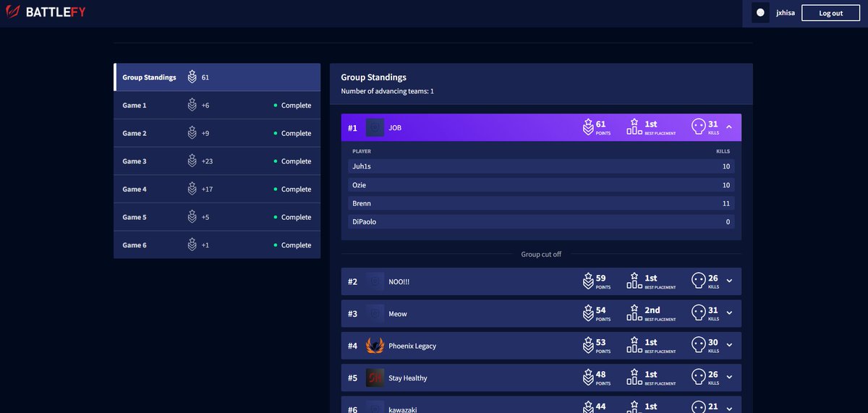Click the 'Number of advancing teams: 1' text
868x413 pixels.
point(387,92)
